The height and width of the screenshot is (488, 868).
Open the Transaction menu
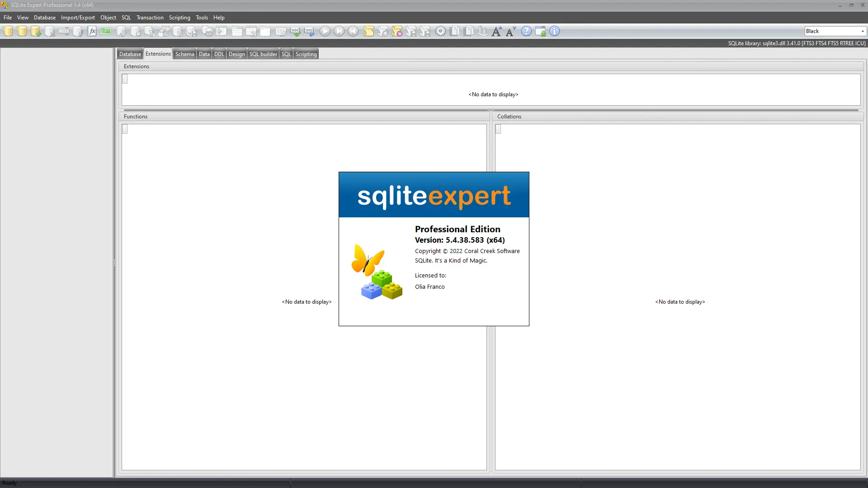[150, 18]
